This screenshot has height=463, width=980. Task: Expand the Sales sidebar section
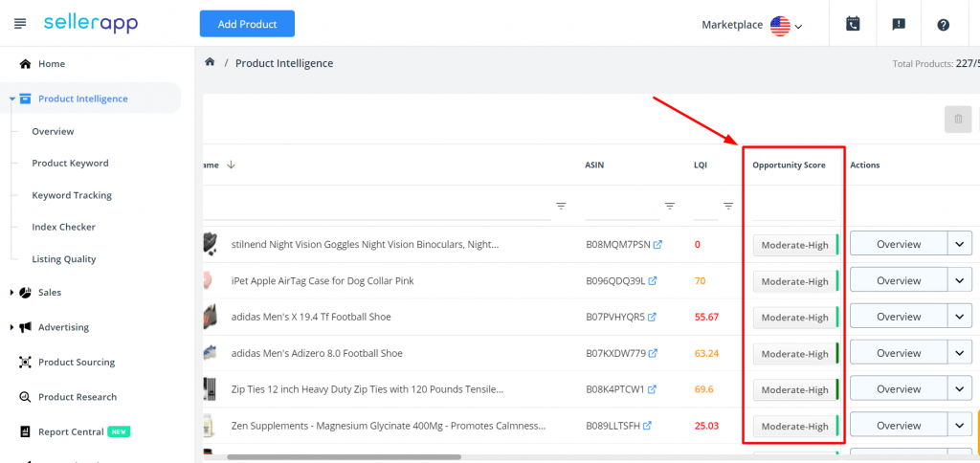(11, 292)
